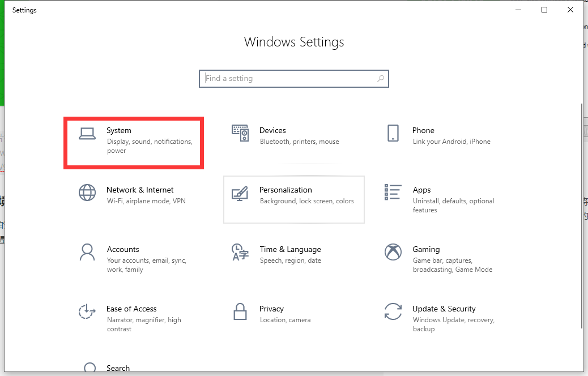588x376 pixels.
Task: Select the Time & Language heading
Action: (x=290, y=249)
